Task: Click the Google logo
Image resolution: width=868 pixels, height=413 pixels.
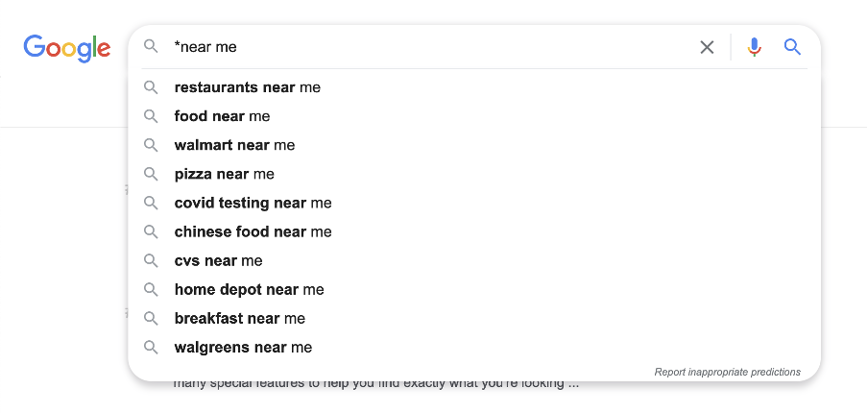Action: click(x=67, y=48)
